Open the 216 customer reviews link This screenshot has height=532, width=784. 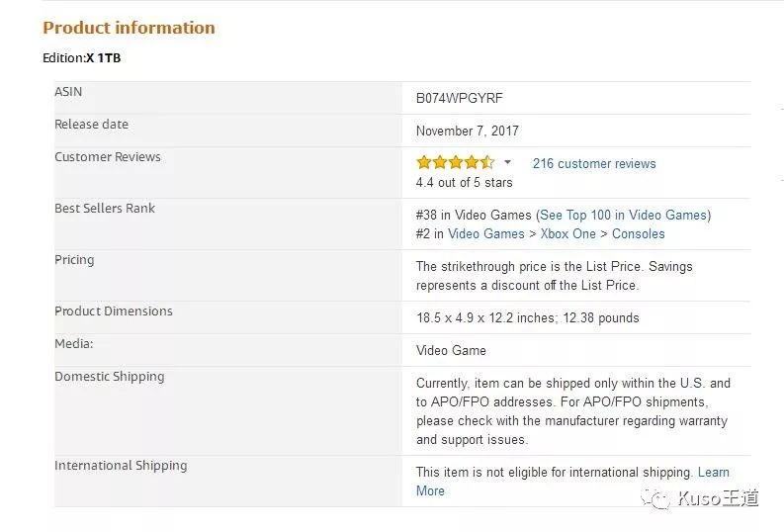click(x=593, y=164)
